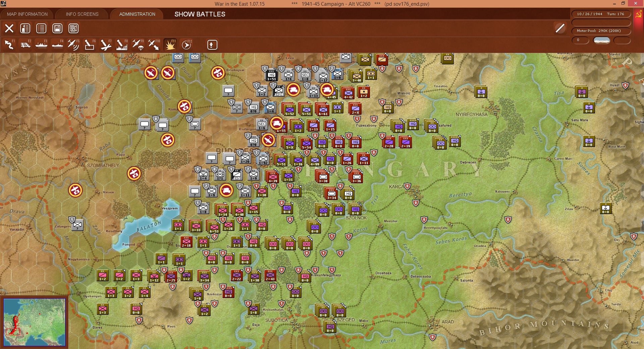Select the Soviet unit stack labeled 4=99
The image size is (644, 349).
pyautogui.click(x=315, y=160)
